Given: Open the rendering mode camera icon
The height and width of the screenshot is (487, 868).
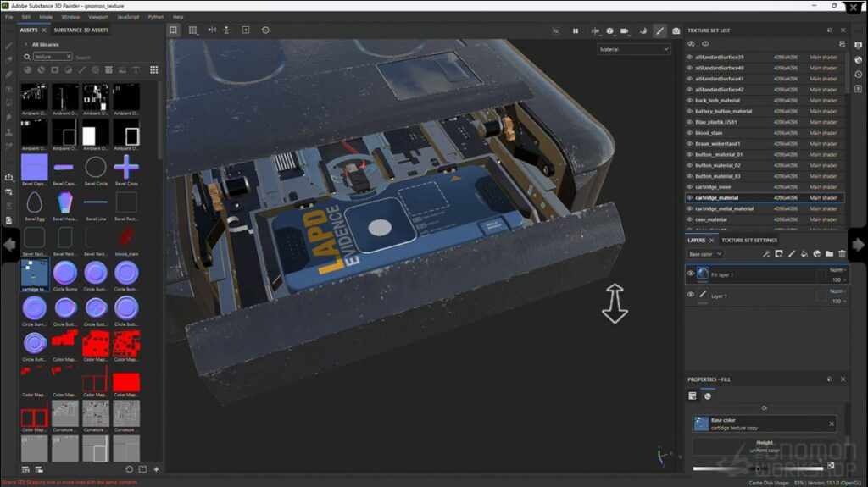Looking at the screenshot, I should [x=676, y=31].
